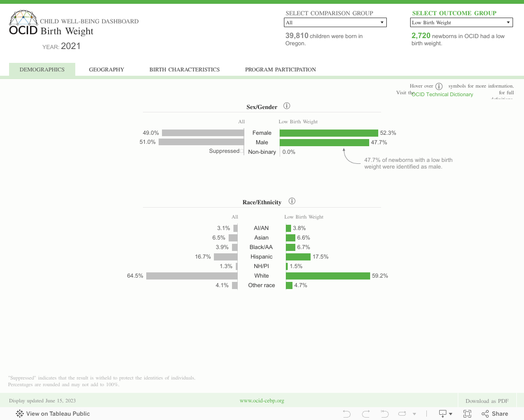524x420 pixels.
Task: Click the '16.7%' Hispanic All value
Action: click(203, 257)
